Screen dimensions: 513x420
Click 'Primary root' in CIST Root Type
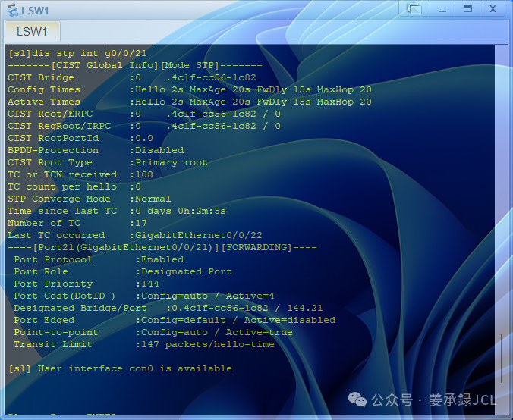(172, 162)
